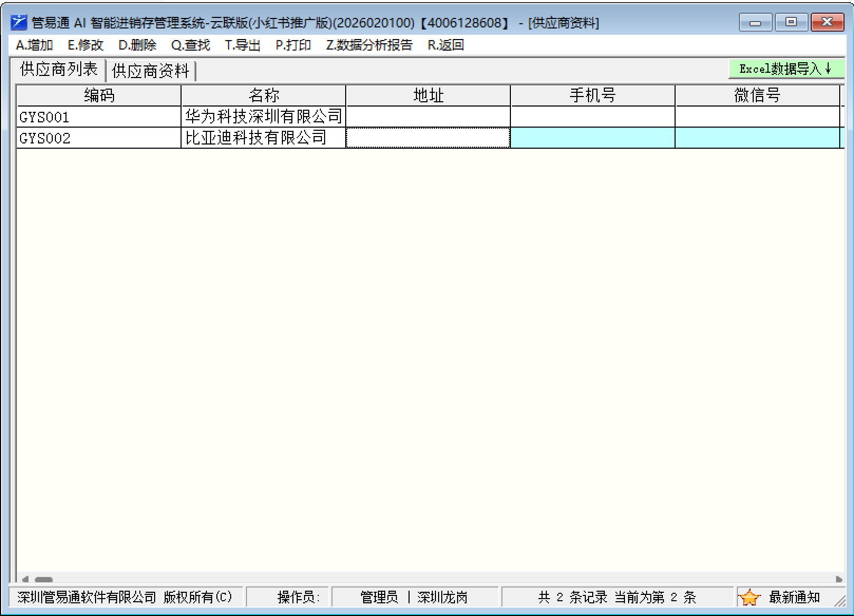
Task: Click T.导出 export menu
Action: click(242, 45)
